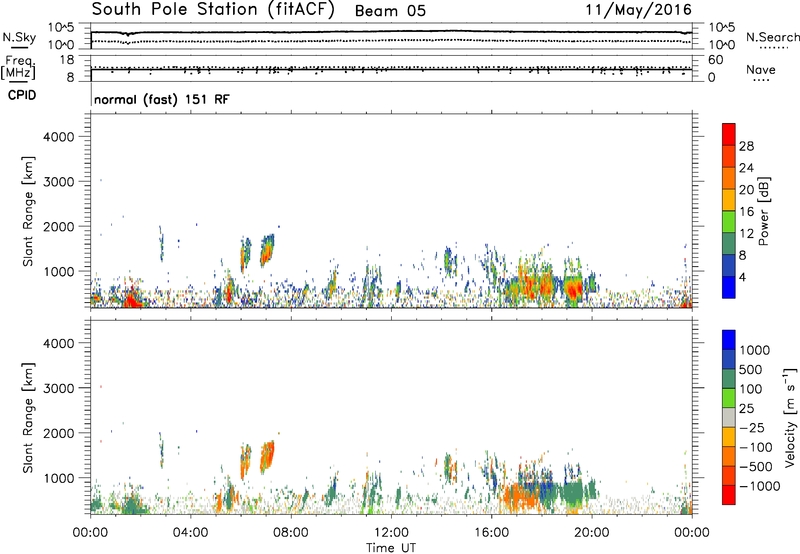Click 'normal (fast) 151 RF' text
The height and width of the screenshot is (554, 800).
coord(162,99)
